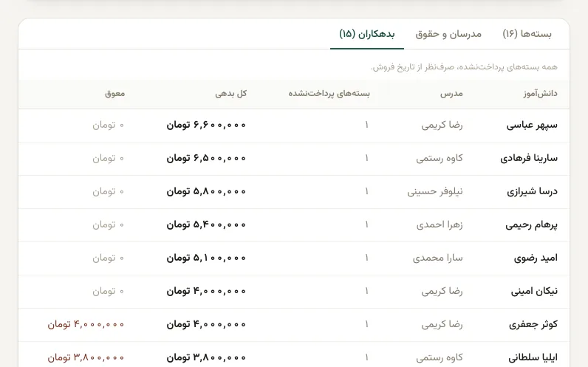Click teacher رضا کریمی in کوثر جعفری row

(x=442, y=325)
